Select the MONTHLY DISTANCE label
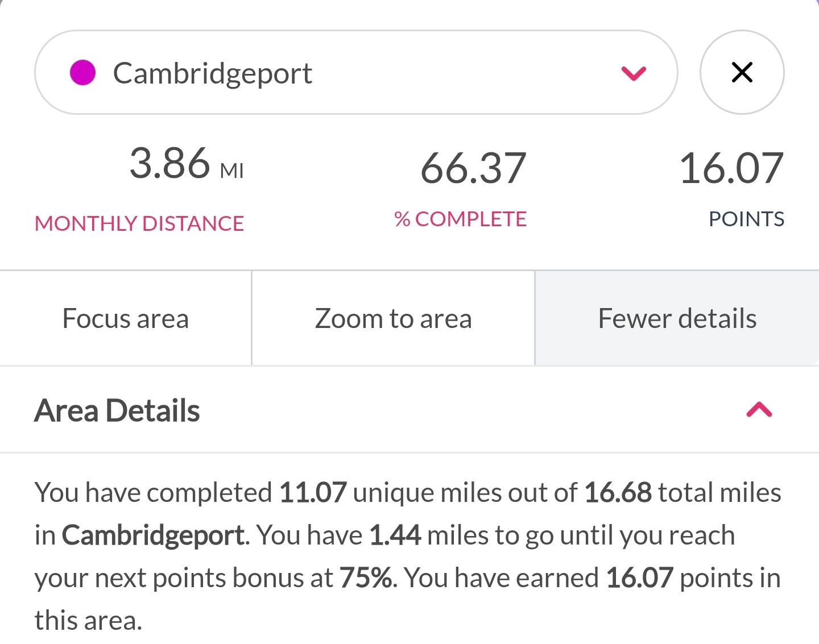 139,223
